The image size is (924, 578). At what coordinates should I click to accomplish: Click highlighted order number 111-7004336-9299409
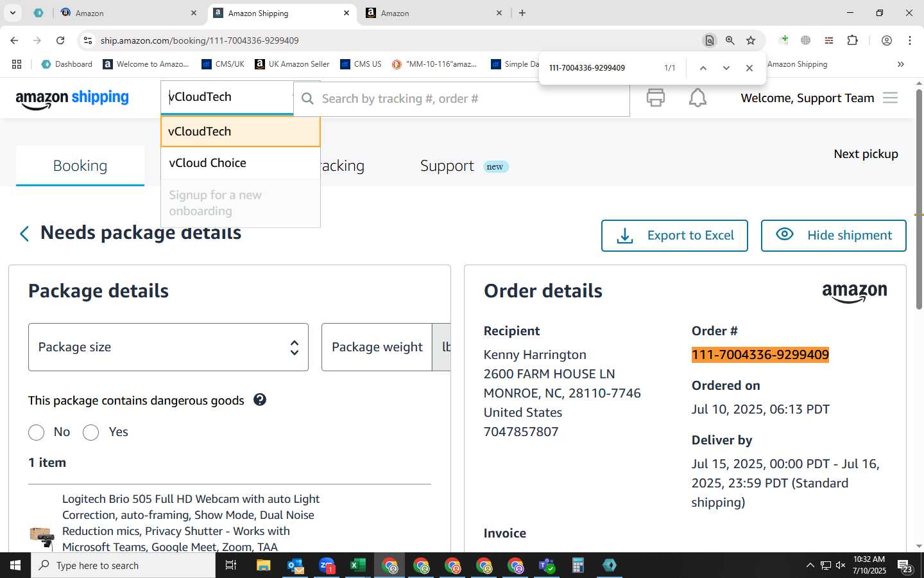(760, 355)
